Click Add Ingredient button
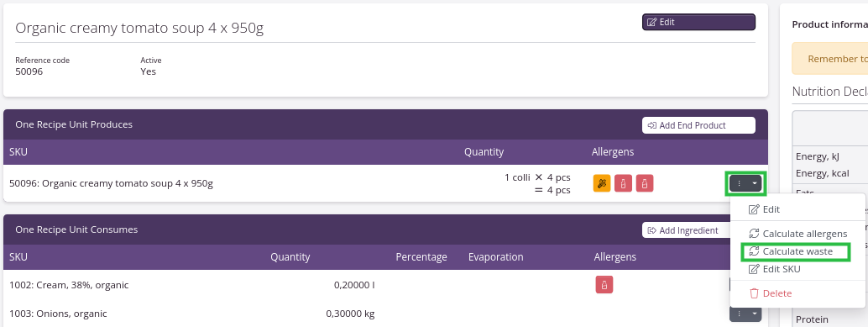868x327 pixels. click(686, 230)
